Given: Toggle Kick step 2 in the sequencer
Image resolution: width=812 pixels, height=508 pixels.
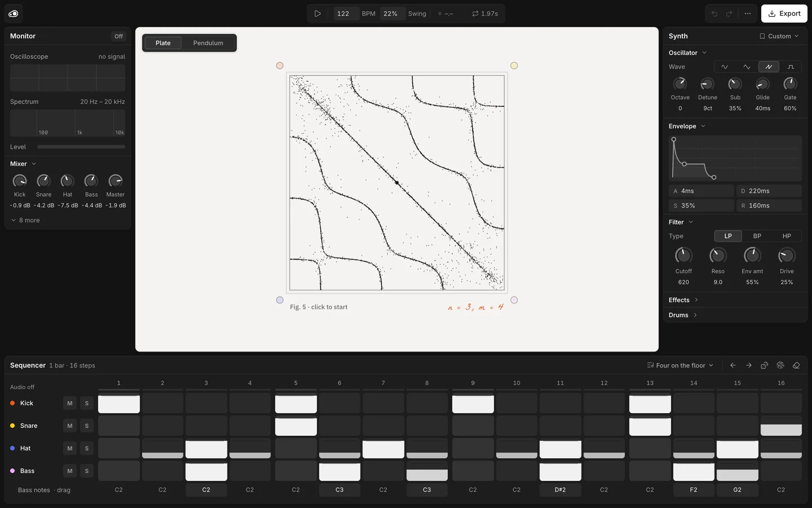Looking at the screenshot, I should (162, 403).
